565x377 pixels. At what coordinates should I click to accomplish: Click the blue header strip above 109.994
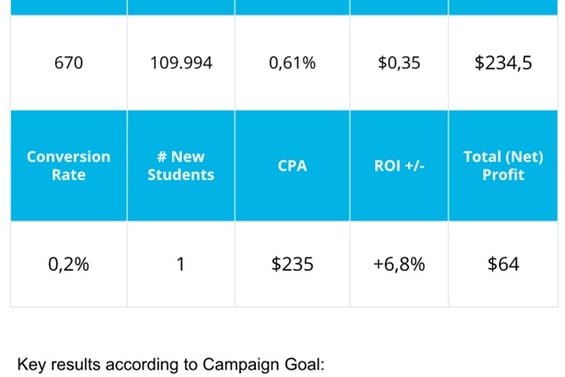click(181, 7)
